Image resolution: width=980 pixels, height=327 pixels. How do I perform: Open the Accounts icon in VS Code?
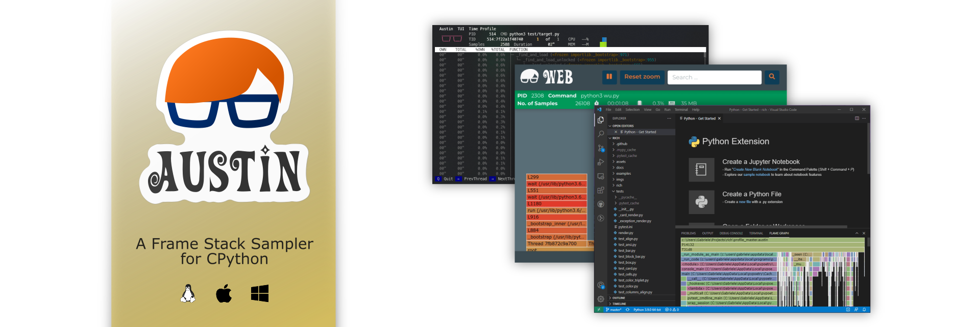(601, 285)
